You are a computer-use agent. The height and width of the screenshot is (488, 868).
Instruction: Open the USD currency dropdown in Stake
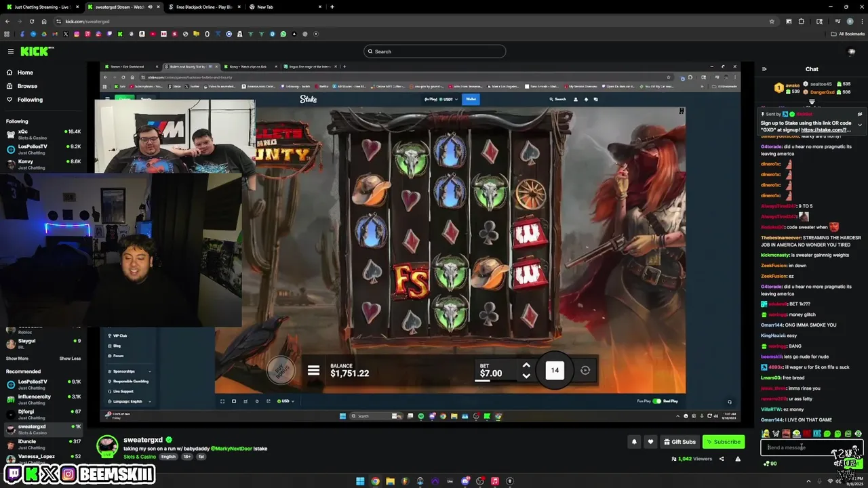tap(286, 401)
